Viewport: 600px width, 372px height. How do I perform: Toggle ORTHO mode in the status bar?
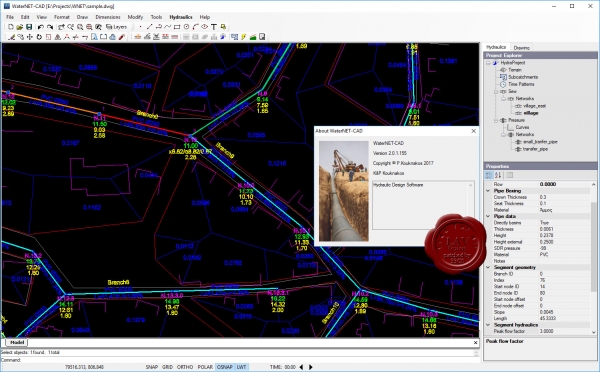pos(185,367)
